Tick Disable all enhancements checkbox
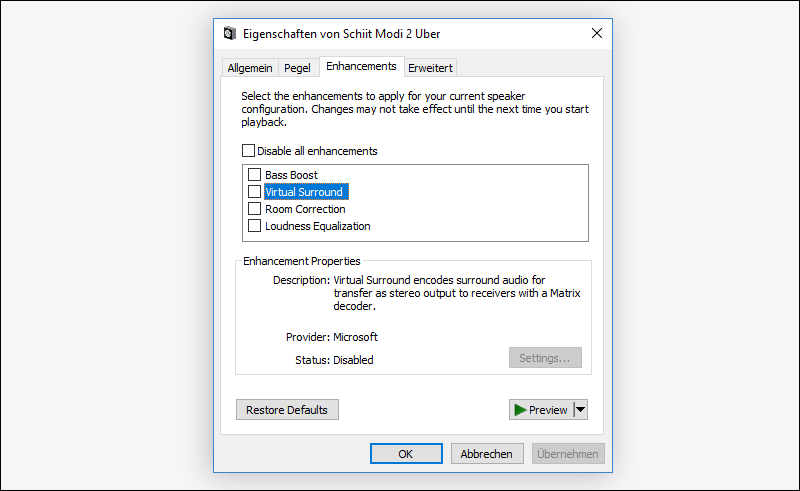Viewport: 800px width, 491px height. coord(248,151)
